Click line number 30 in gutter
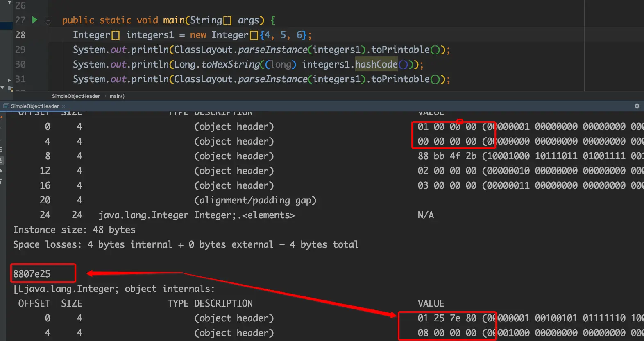Viewport: 644px width, 341px height. pyautogui.click(x=20, y=64)
